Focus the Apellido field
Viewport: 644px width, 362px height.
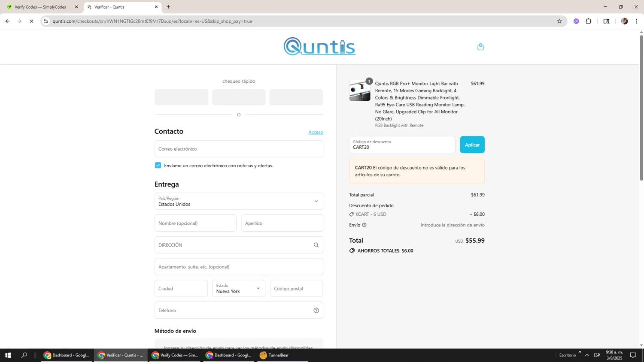[282, 223]
